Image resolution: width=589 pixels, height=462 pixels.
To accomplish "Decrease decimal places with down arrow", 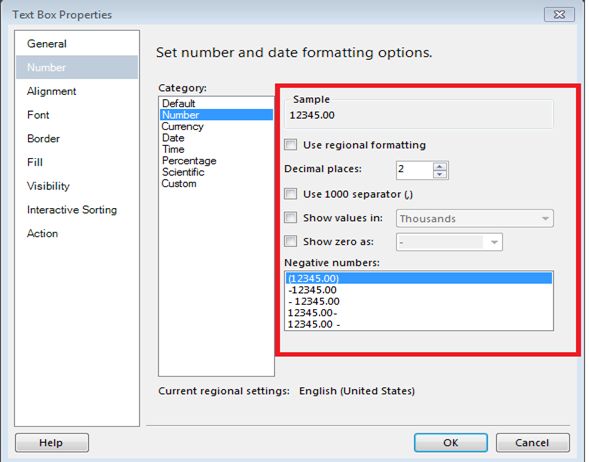I will [439, 174].
